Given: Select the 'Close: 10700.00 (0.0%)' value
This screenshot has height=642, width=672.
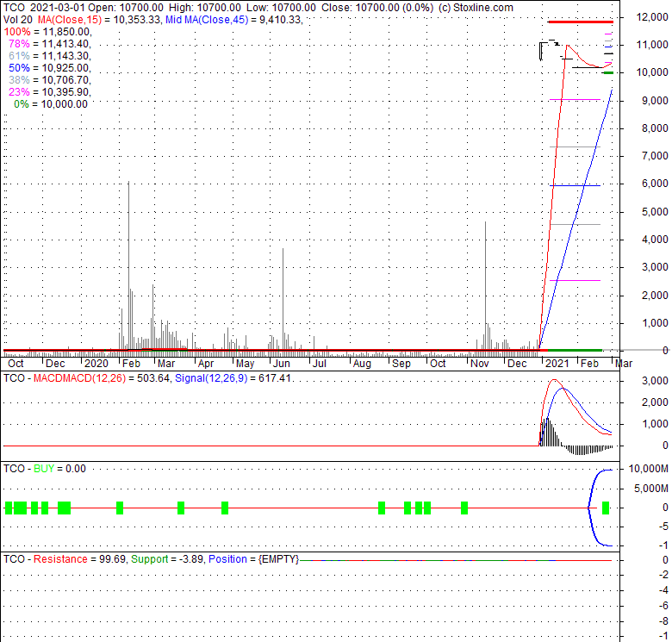Looking at the screenshot, I should pos(377,8).
